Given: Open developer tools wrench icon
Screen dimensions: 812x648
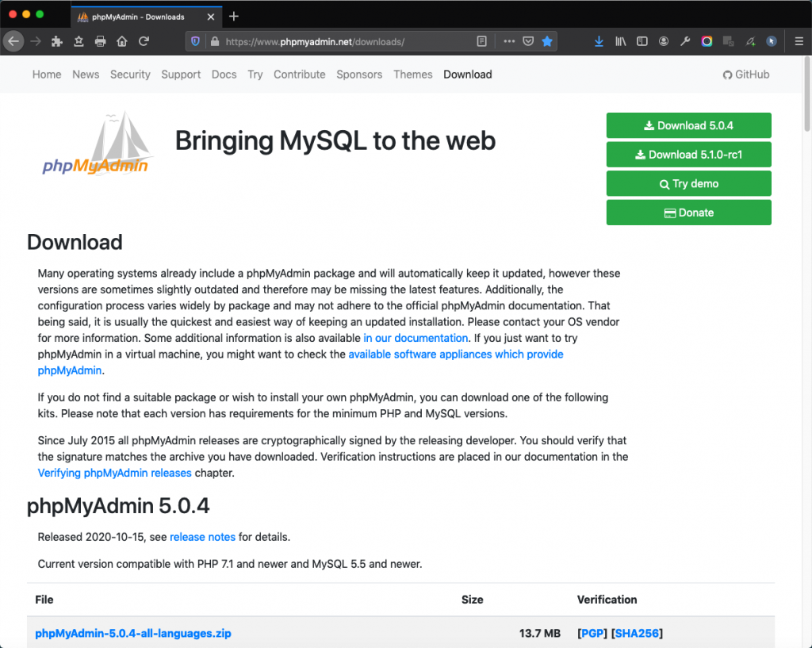Looking at the screenshot, I should coord(685,41).
